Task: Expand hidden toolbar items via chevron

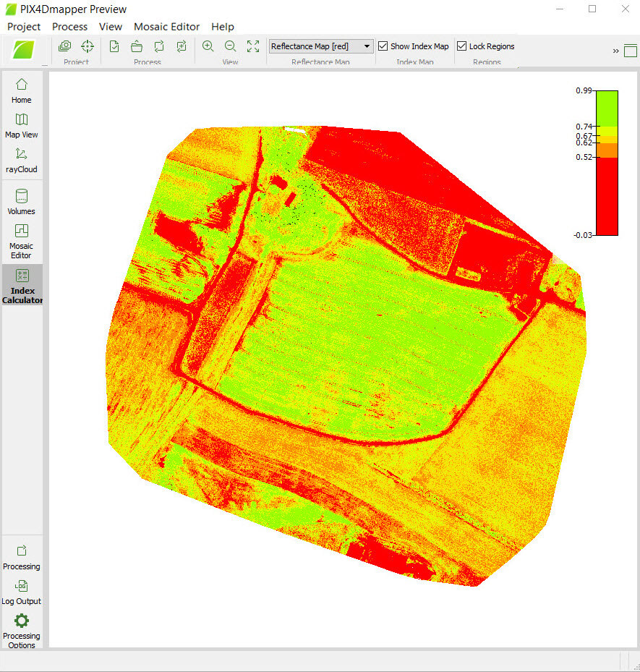Action: pos(616,51)
